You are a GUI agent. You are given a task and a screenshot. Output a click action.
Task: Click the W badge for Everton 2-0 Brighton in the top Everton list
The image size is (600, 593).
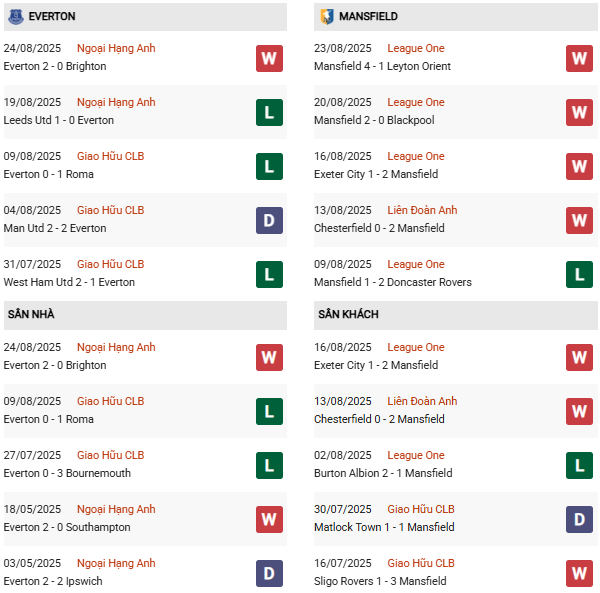pyautogui.click(x=269, y=58)
